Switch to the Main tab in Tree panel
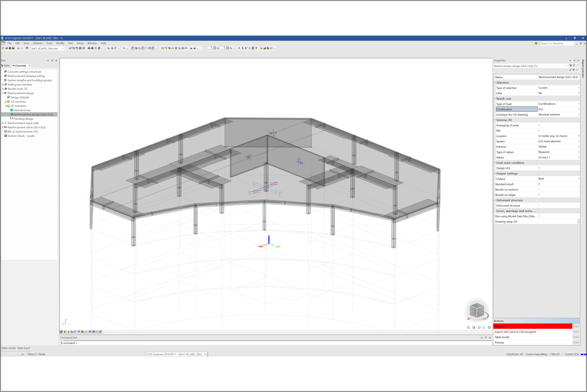This screenshot has height=392, width=587. point(6,65)
